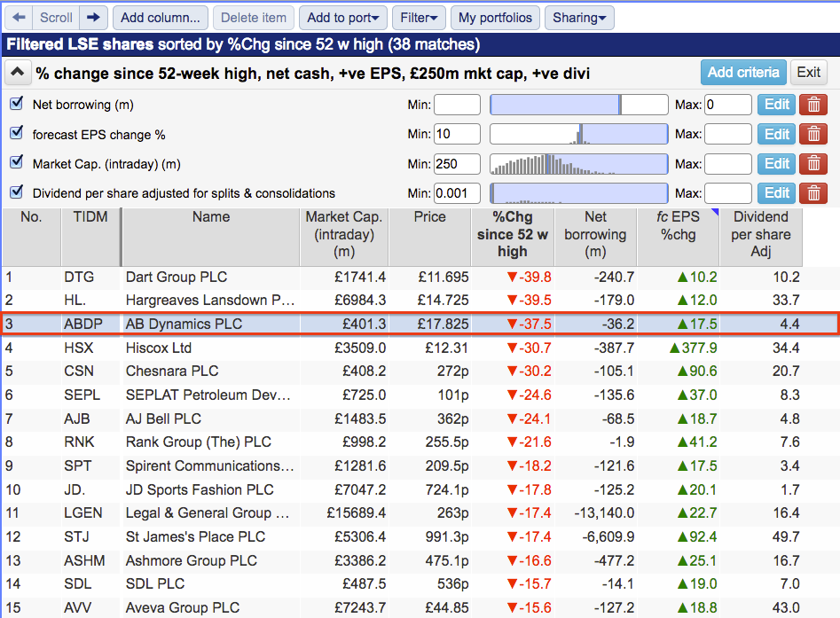Sort by Market Cap. (intraday) column header
The width and height of the screenshot is (840, 618).
(344, 237)
